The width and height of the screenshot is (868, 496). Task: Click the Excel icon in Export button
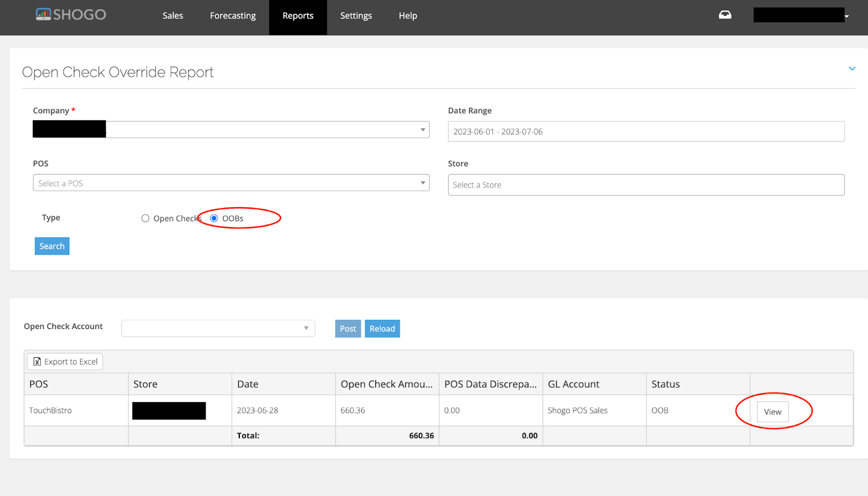pos(37,362)
